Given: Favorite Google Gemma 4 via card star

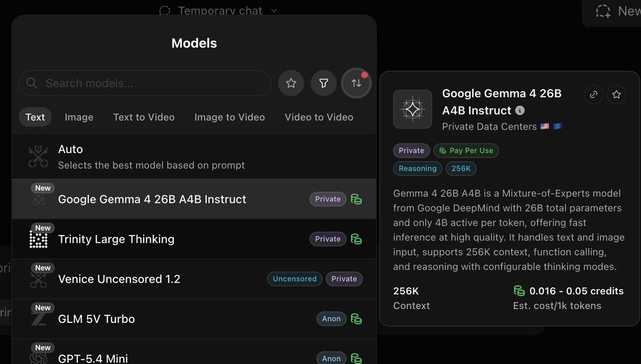Looking at the screenshot, I should 616,94.
